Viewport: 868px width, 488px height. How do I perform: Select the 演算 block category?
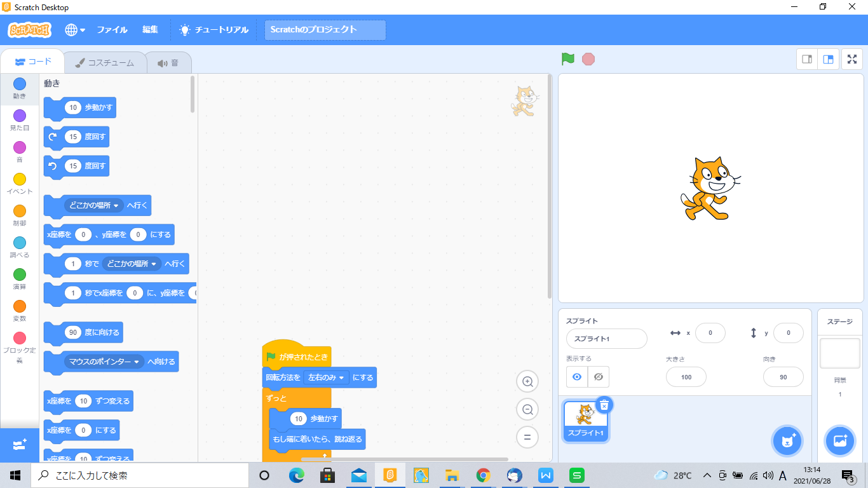click(20, 279)
